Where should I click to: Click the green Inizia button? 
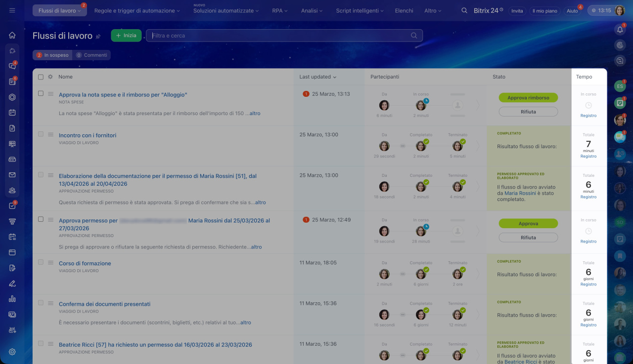pos(126,36)
